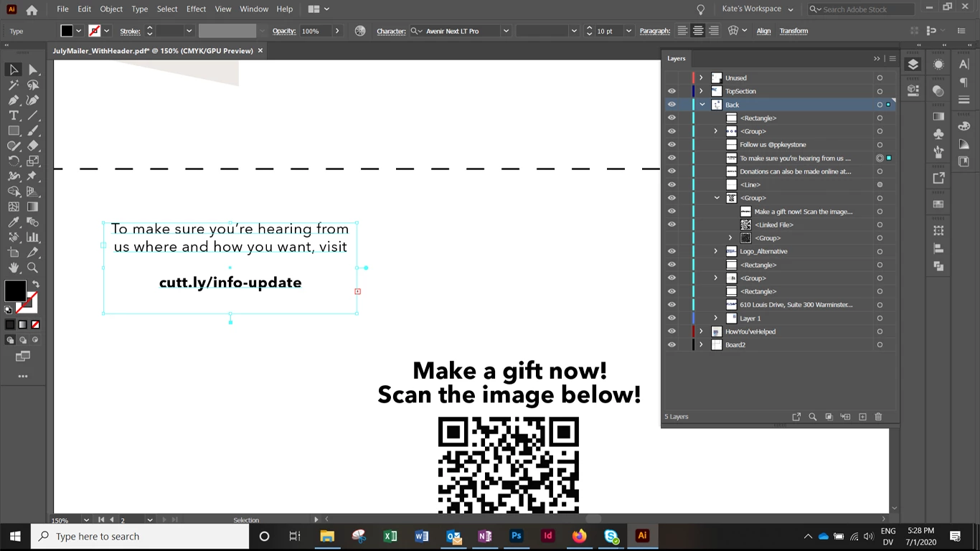Open the font family dropdown
This screenshot has width=980, height=551.
[x=506, y=31]
